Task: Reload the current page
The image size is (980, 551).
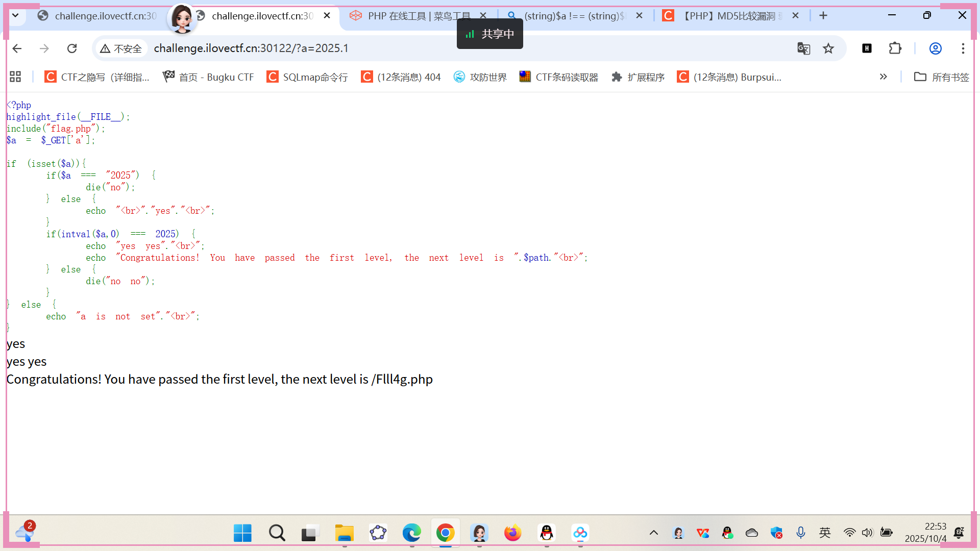Action: point(72,48)
